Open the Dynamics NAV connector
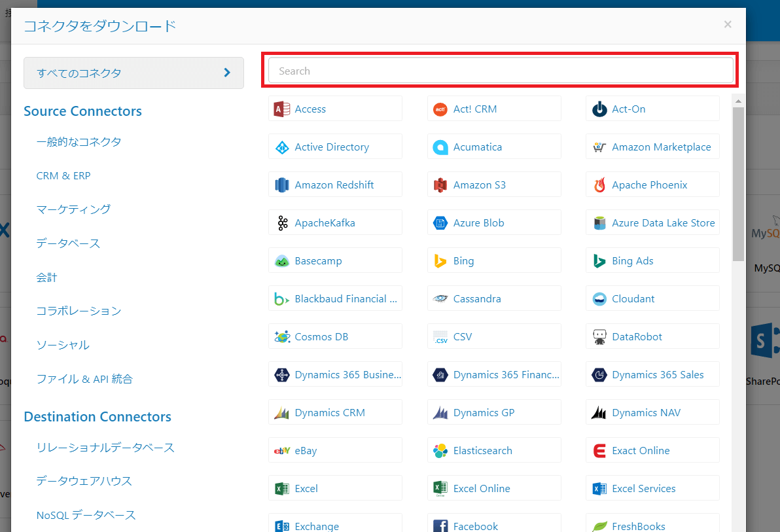The image size is (780, 532). pyautogui.click(x=652, y=412)
